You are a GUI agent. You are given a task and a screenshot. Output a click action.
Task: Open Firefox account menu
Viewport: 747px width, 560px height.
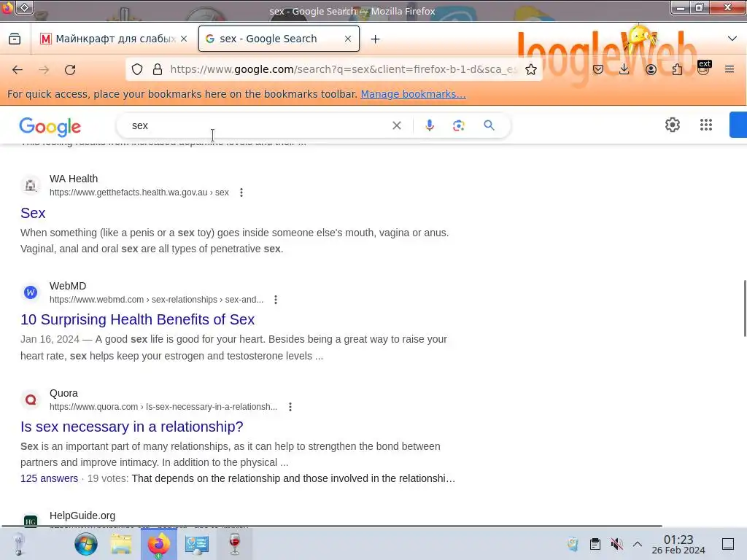point(651,69)
